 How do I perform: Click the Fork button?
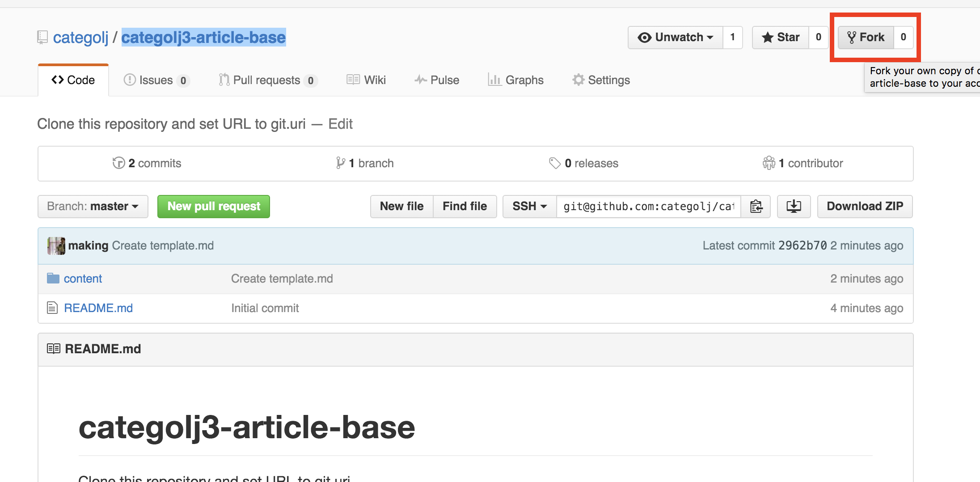pos(866,37)
